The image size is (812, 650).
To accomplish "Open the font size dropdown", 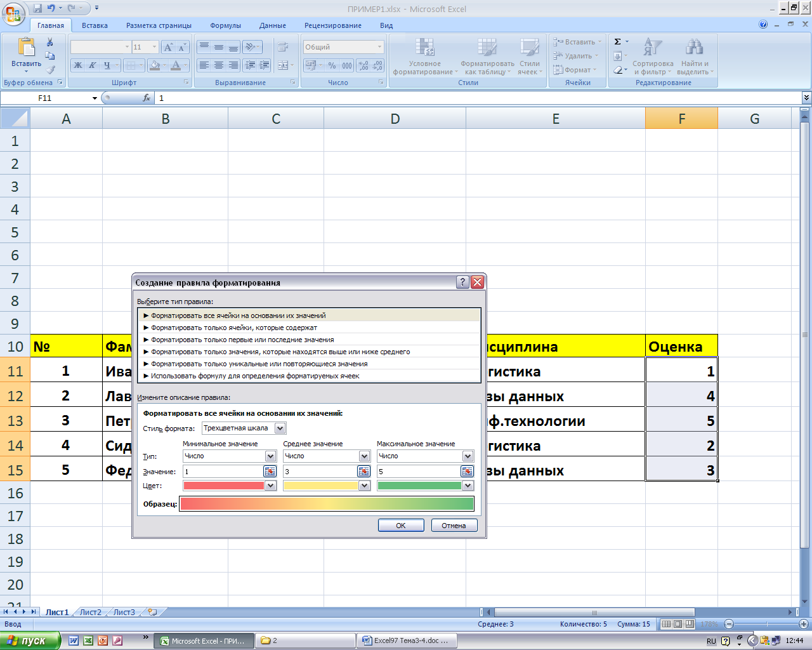I will click(154, 47).
